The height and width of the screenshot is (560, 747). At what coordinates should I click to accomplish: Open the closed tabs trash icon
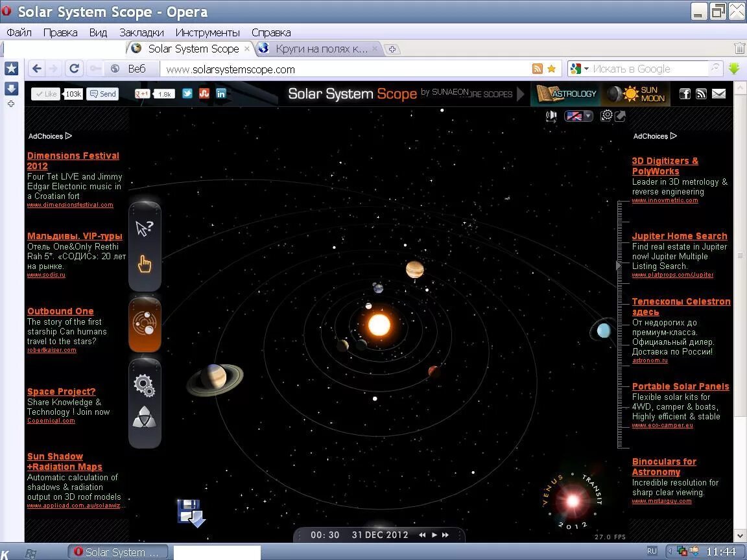point(739,48)
